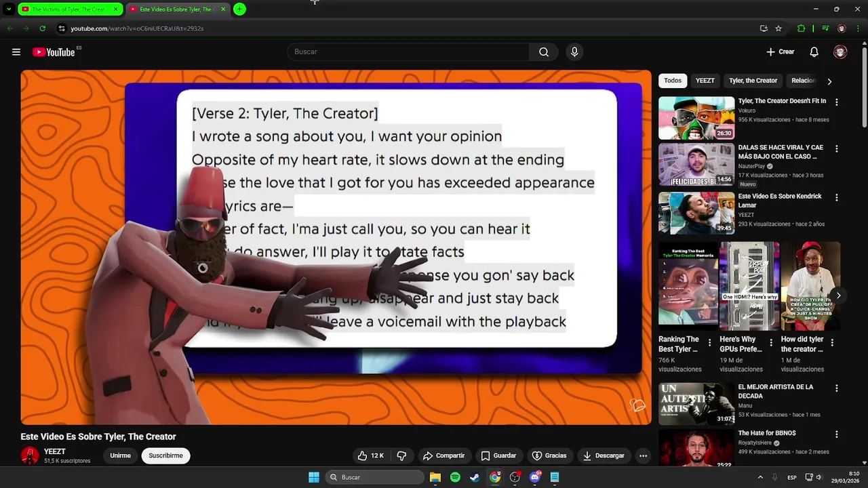The image size is (868, 488).
Task: Open the Windows Start menu
Action: tap(314, 477)
